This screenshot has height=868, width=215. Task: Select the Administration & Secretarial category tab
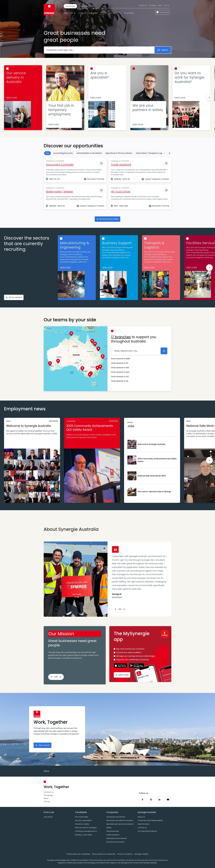coord(89,153)
